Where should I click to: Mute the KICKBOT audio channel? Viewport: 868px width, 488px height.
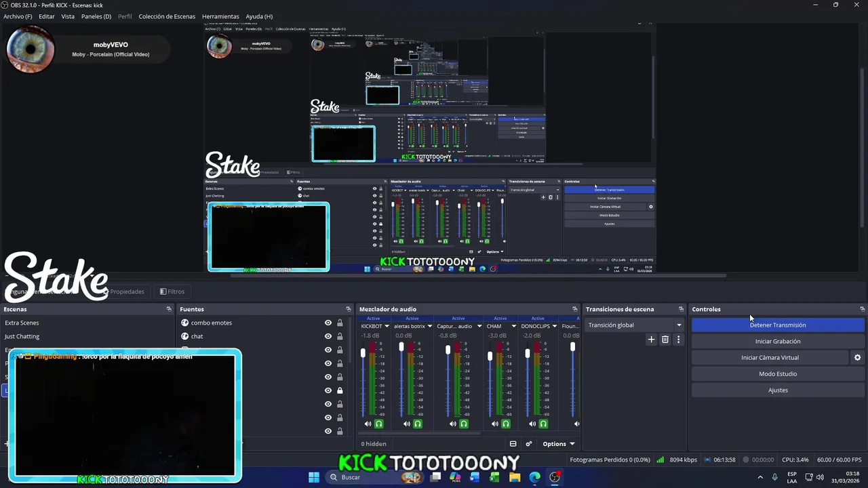pyautogui.click(x=368, y=424)
